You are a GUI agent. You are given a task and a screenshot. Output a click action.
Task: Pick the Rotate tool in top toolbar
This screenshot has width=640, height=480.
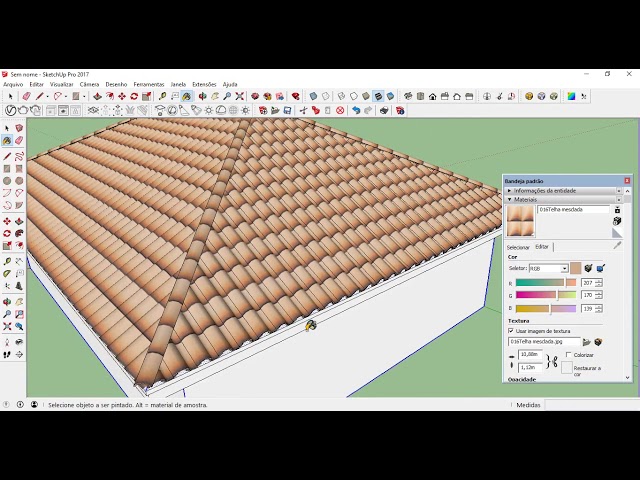[x=134, y=96]
